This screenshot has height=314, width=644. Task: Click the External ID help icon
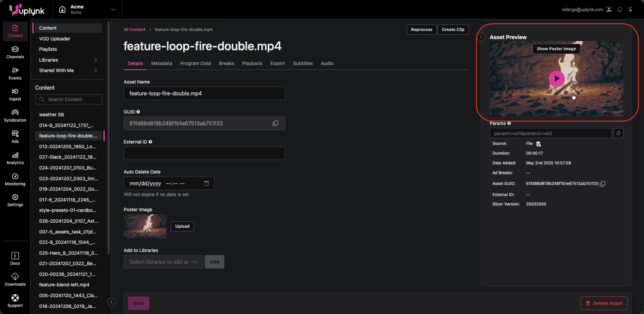tap(150, 142)
